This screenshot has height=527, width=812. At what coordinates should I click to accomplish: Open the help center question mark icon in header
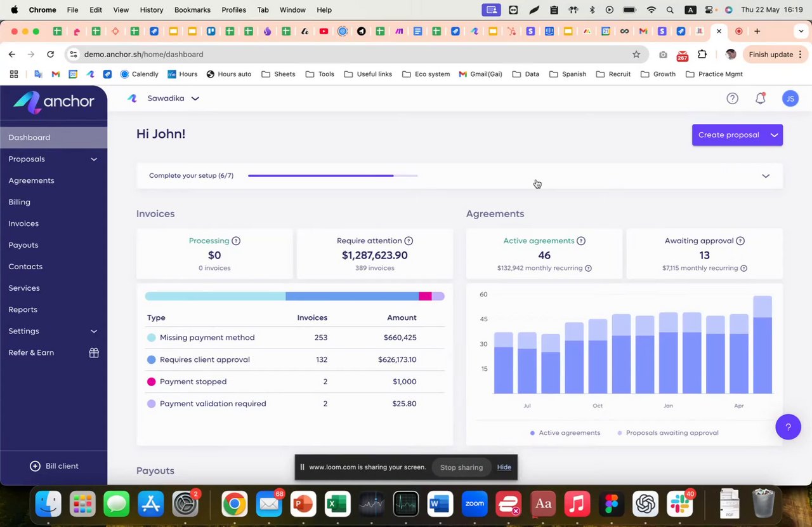(x=732, y=98)
